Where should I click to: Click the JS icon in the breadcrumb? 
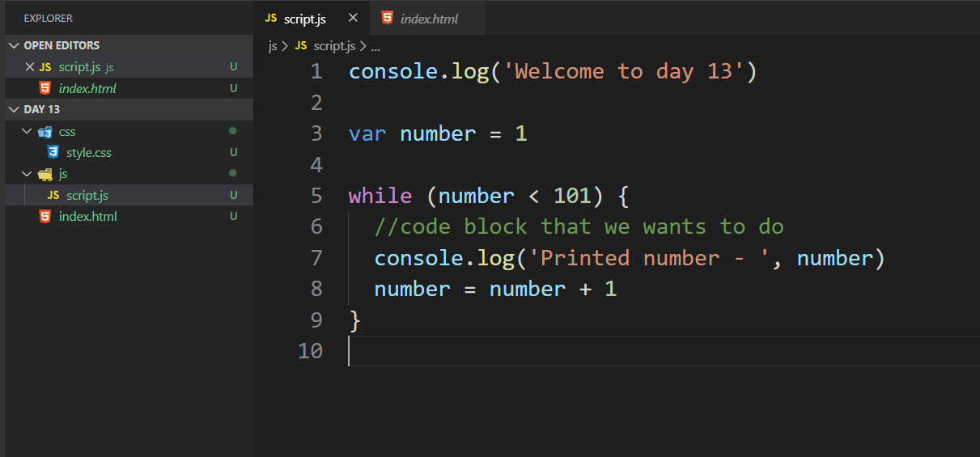(x=301, y=46)
